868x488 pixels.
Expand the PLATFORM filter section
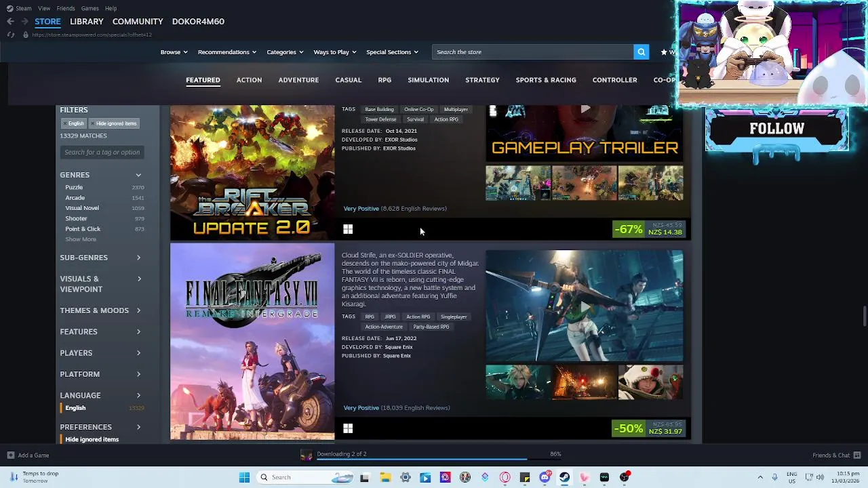pos(101,374)
